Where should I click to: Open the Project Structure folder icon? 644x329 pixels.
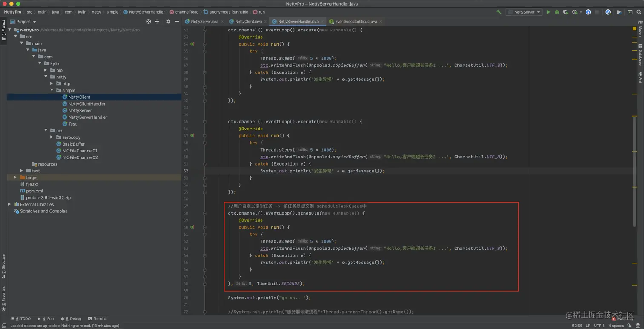pos(619,12)
